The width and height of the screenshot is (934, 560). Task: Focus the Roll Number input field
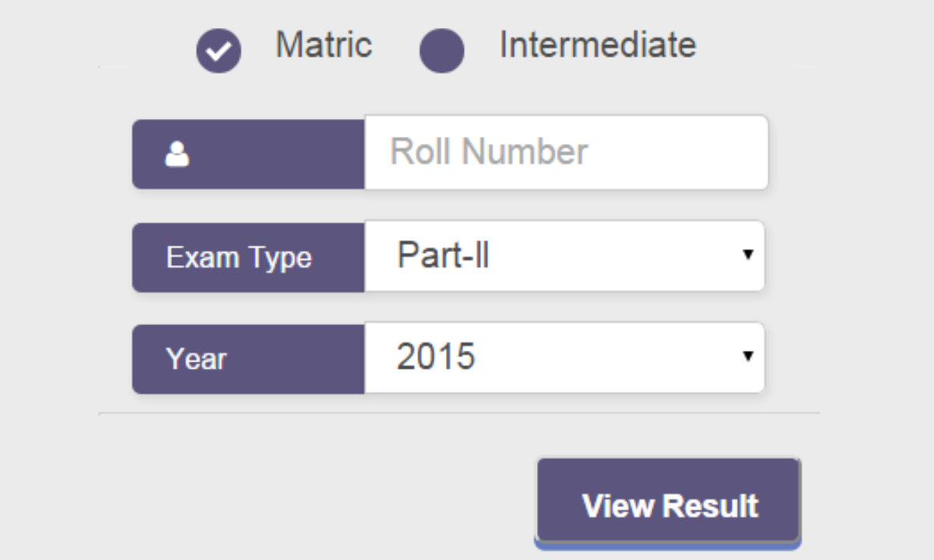click(566, 152)
